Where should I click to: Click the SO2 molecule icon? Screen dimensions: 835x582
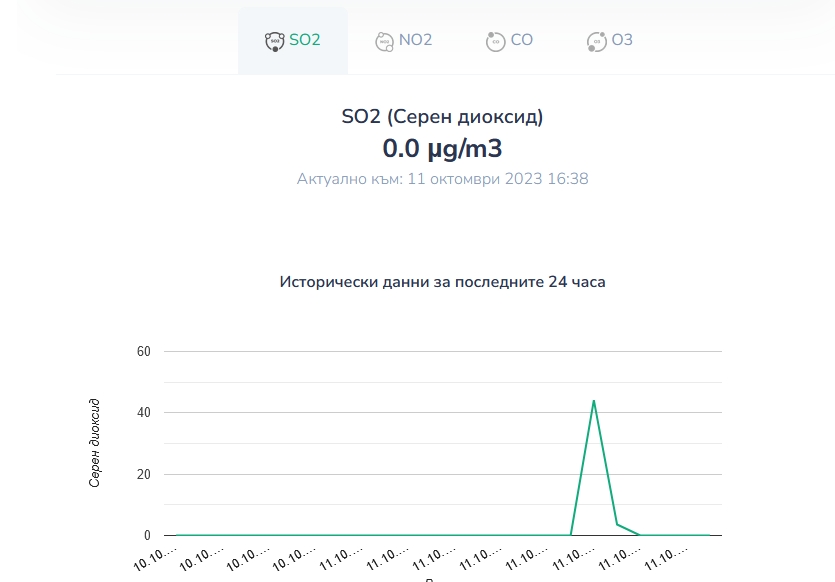tap(274, 41)
